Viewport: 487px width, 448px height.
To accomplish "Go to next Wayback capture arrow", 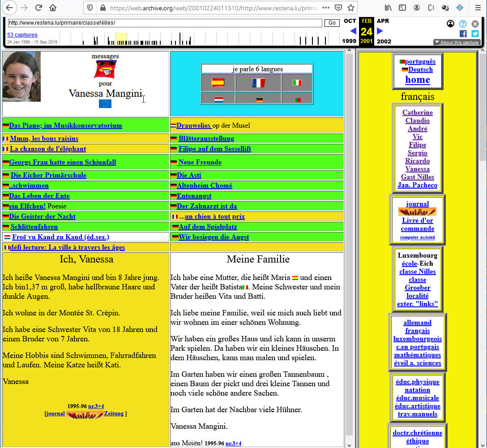I will click(x=380, y=31).
